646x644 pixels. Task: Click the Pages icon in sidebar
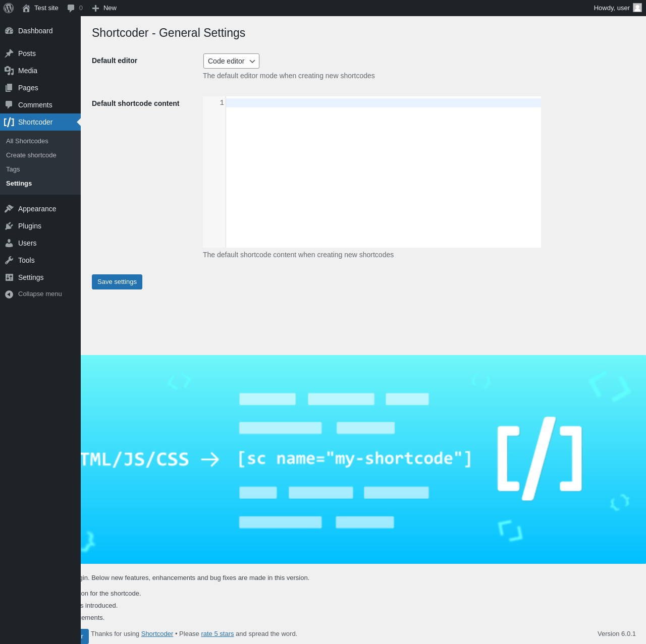[x=9, y=88]
